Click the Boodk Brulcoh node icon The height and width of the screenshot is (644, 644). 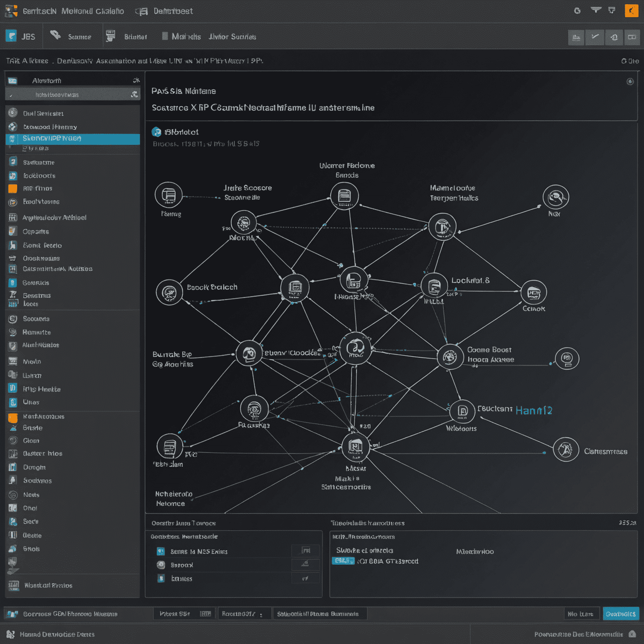click(x=169, y=292)
